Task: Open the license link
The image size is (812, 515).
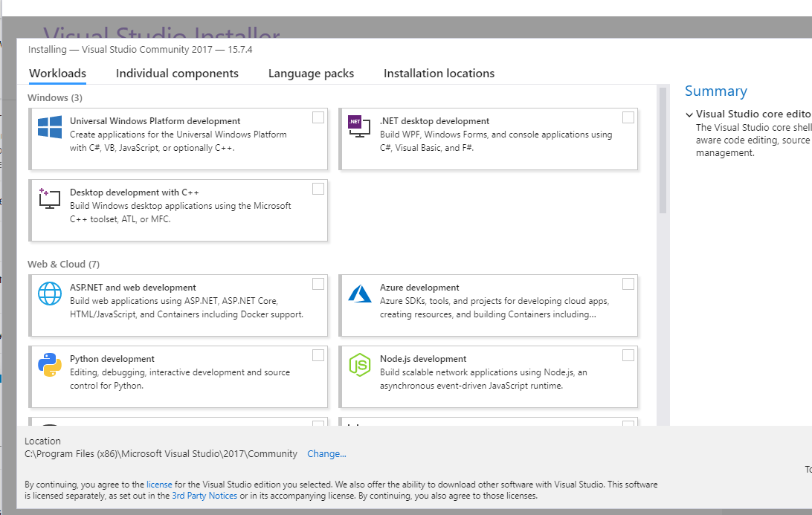Action: pyautogui.click(x=159, y=485)
